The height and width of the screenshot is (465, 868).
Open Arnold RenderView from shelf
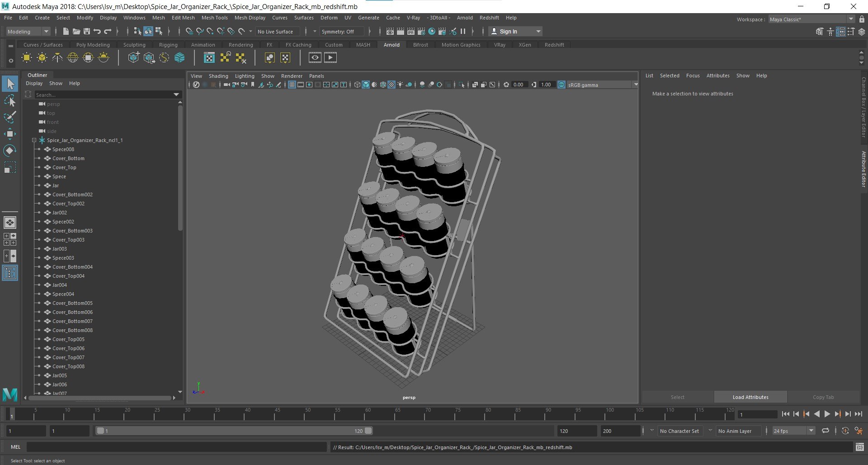click(315, 57)
